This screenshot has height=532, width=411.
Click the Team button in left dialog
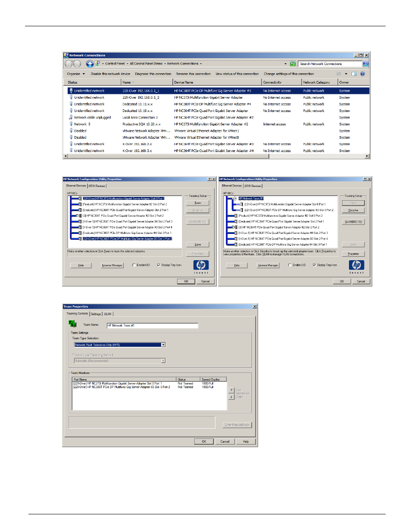tap(198, 203)
